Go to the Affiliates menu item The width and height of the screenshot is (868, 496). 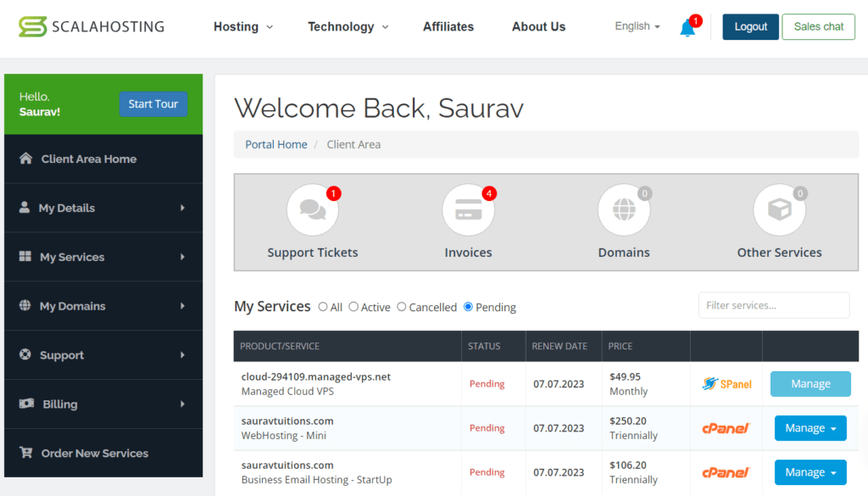pyautogui.click(x=448, y=26)
